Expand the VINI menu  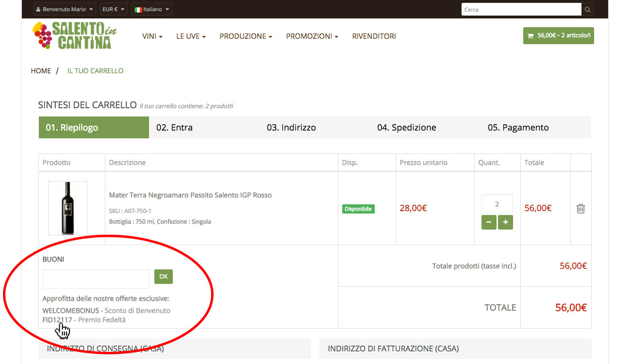(152, 36)
